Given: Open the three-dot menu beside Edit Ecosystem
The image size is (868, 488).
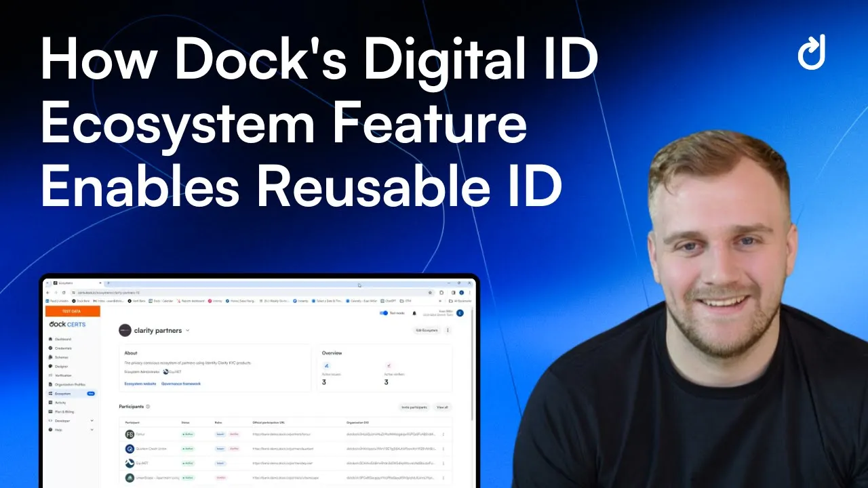Looking at the screenshot, I should tap(448, 330).
